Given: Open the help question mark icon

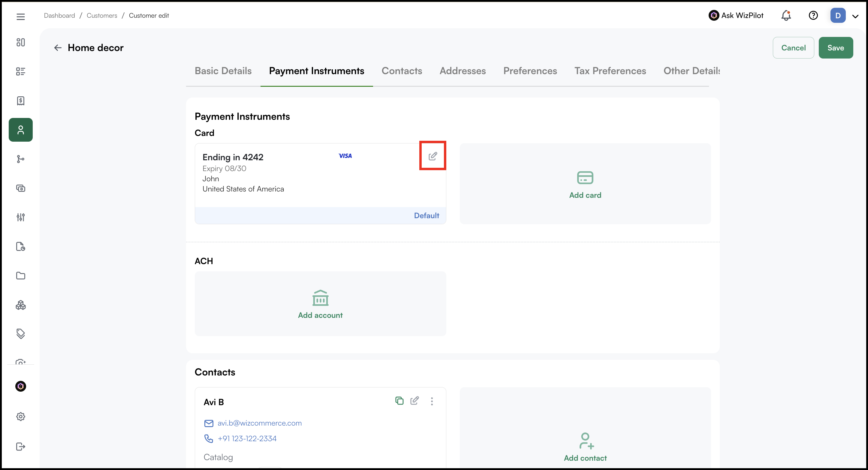Looking at the screenshot, I should point(813,16).
